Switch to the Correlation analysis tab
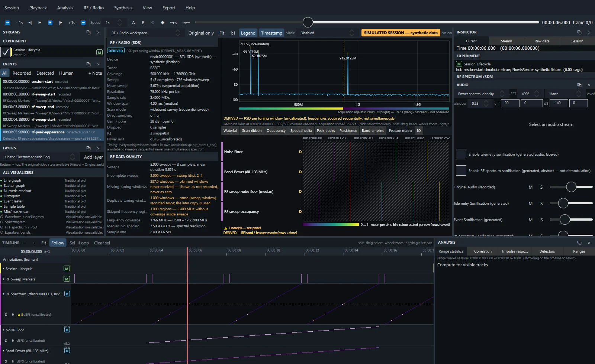This screenshot has height=364, width=595. point(483,251)
